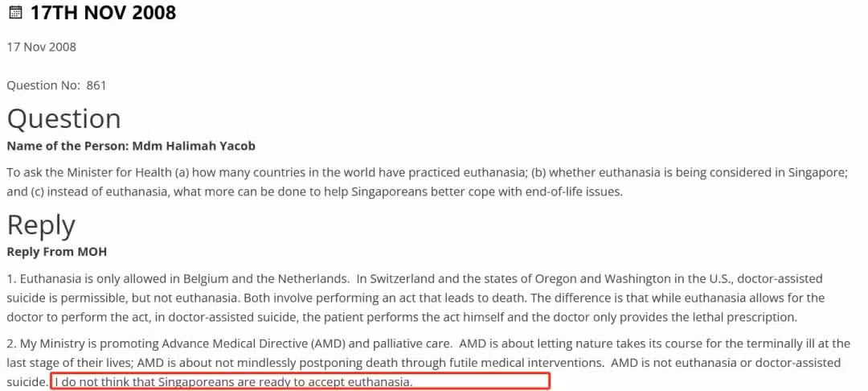Click the large Question heading
The height and width of the screenshot is (391, 868).
(x=63, y=119)
